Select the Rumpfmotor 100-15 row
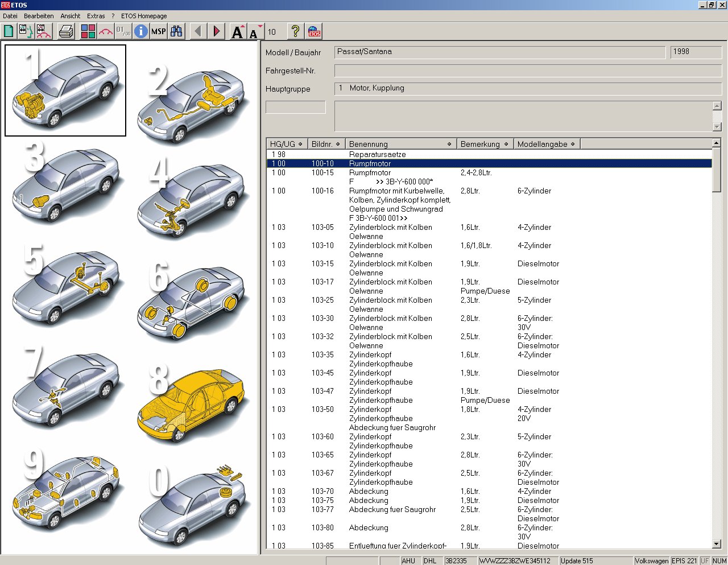728x565 pixels. [x=489, y=177]
